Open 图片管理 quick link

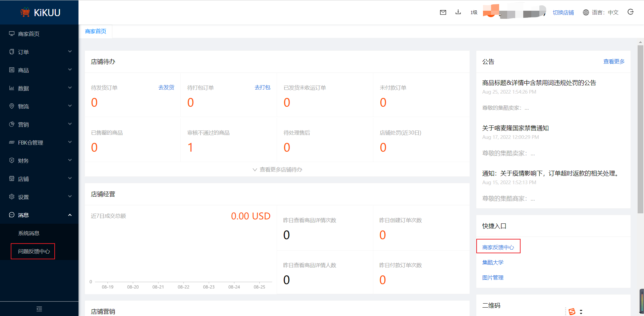tap(493, 277)
